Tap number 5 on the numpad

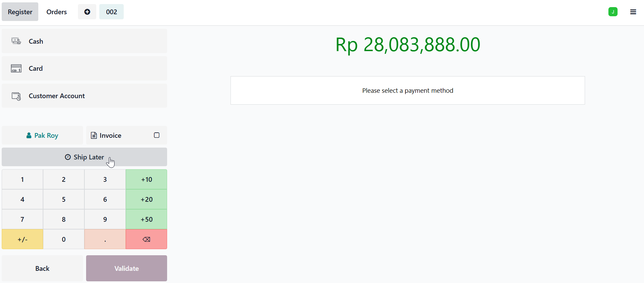coord(64,199)
